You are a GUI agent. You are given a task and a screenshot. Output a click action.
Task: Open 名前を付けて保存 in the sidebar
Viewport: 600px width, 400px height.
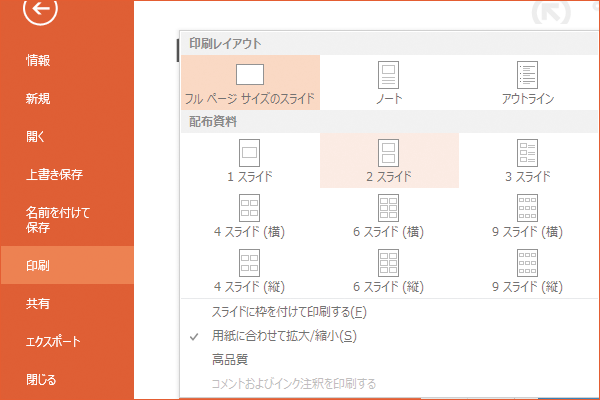pos(67,220)
